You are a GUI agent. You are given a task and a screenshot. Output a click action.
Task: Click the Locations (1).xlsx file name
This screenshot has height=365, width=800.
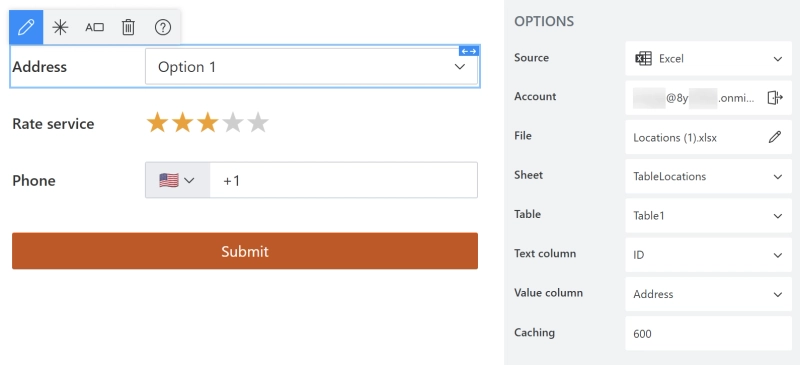[675, 137]
